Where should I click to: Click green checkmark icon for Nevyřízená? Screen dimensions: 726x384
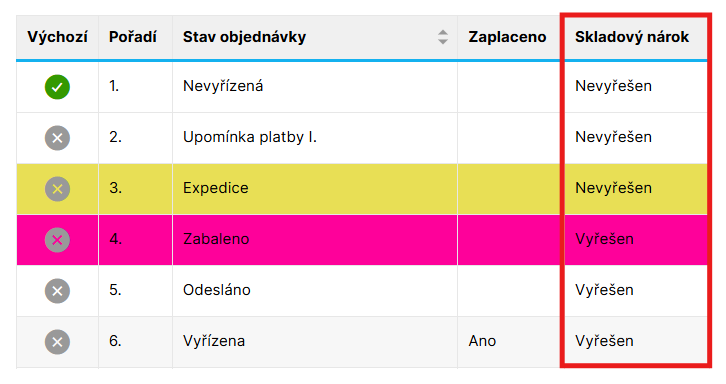[57, 87]
